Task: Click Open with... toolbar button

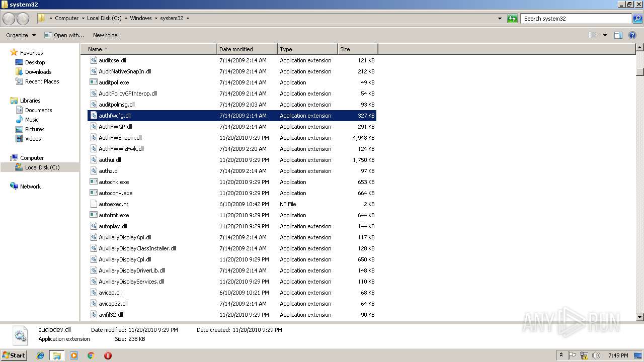Action: coord(64,35)
